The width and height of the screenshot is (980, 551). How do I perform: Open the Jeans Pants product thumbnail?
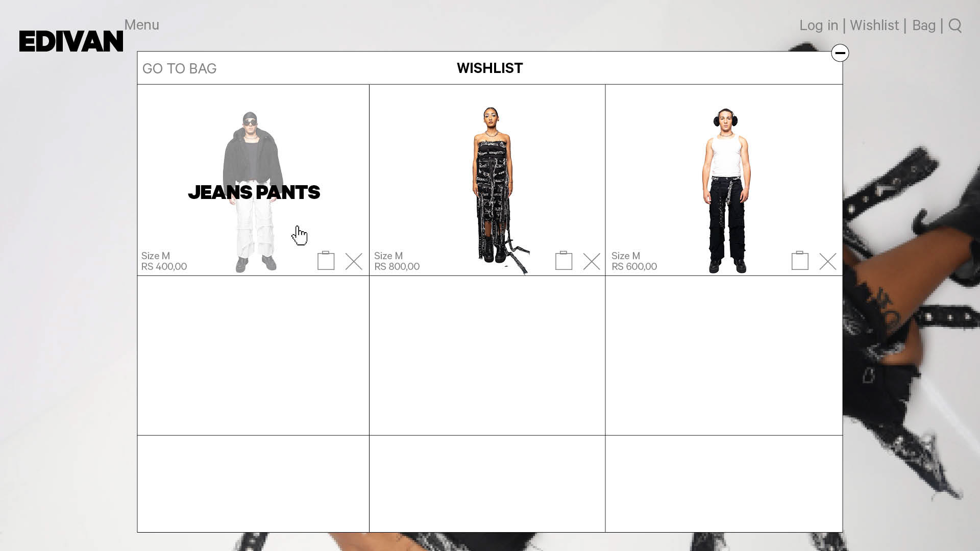(254, 191)
